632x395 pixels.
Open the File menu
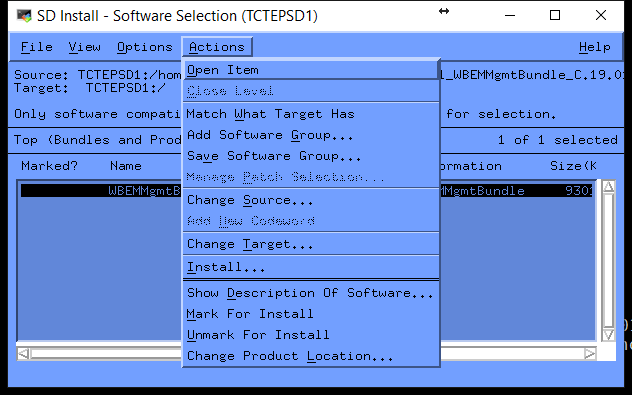37,47
